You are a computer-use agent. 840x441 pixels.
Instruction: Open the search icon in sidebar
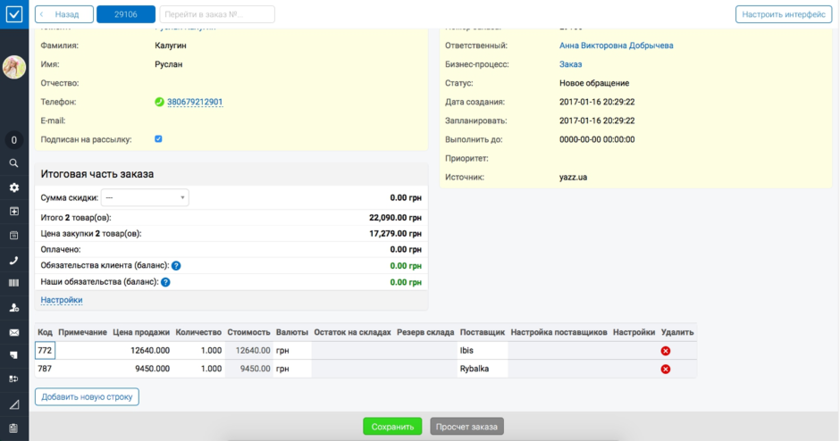coord(14,163)
